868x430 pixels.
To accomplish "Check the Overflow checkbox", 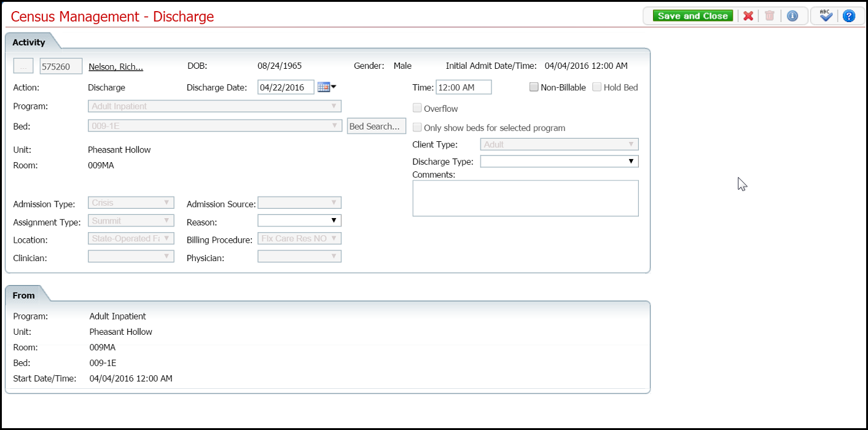I will [417, 109].
